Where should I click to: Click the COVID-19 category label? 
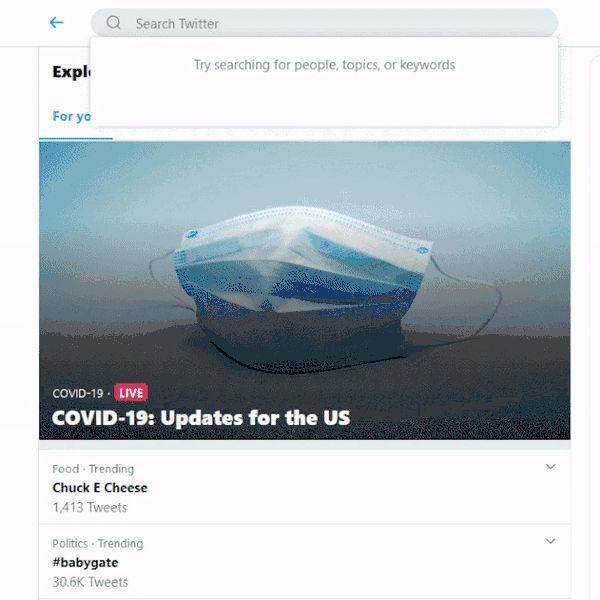(78, 393)
